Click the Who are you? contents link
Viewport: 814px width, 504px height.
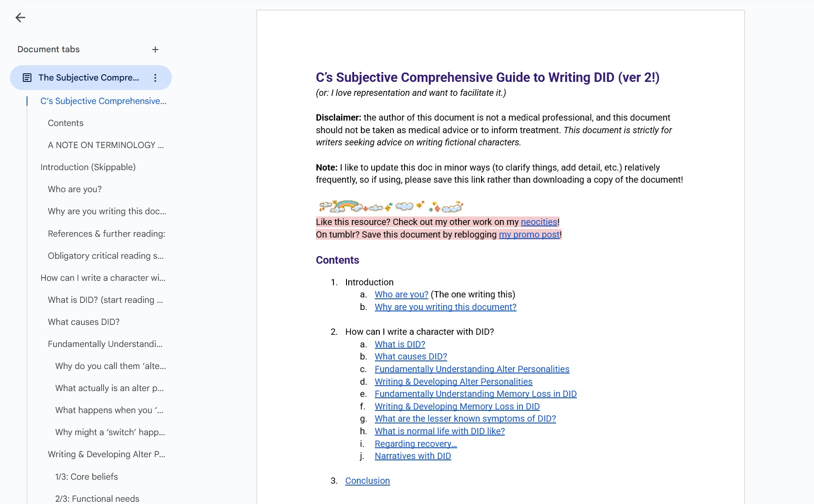click(401, 294)
